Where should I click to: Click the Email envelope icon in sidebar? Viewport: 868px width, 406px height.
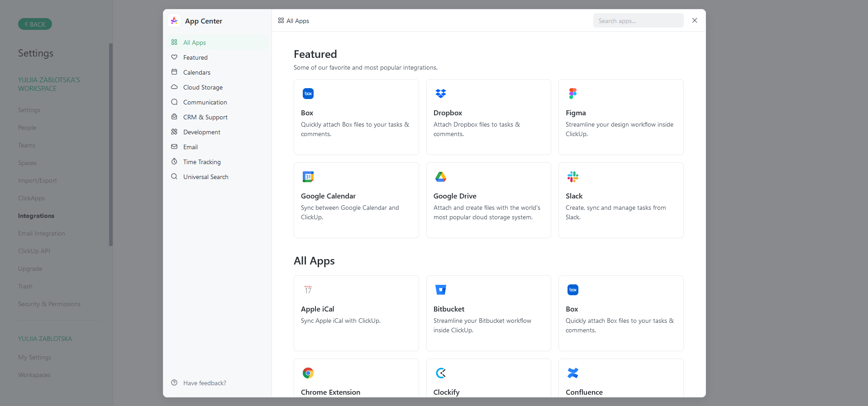pyautogui.click(x=174, y=147)
